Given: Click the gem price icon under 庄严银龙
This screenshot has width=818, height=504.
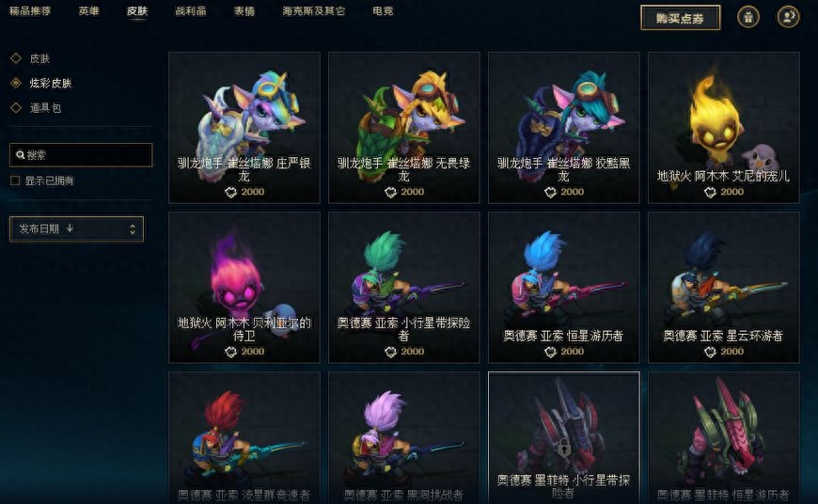Looking at the screenshot, I should 230,193.
